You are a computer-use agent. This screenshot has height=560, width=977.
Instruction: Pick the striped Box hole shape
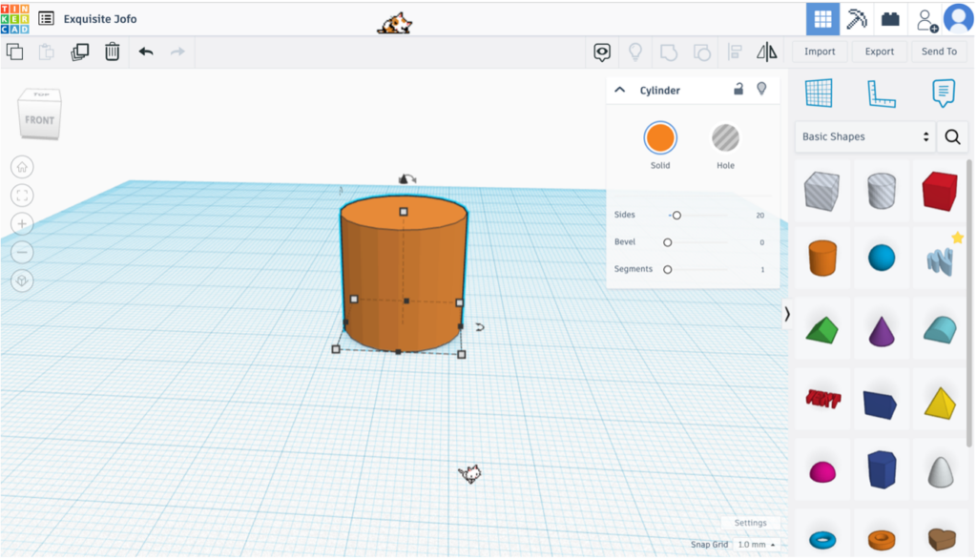821,191
